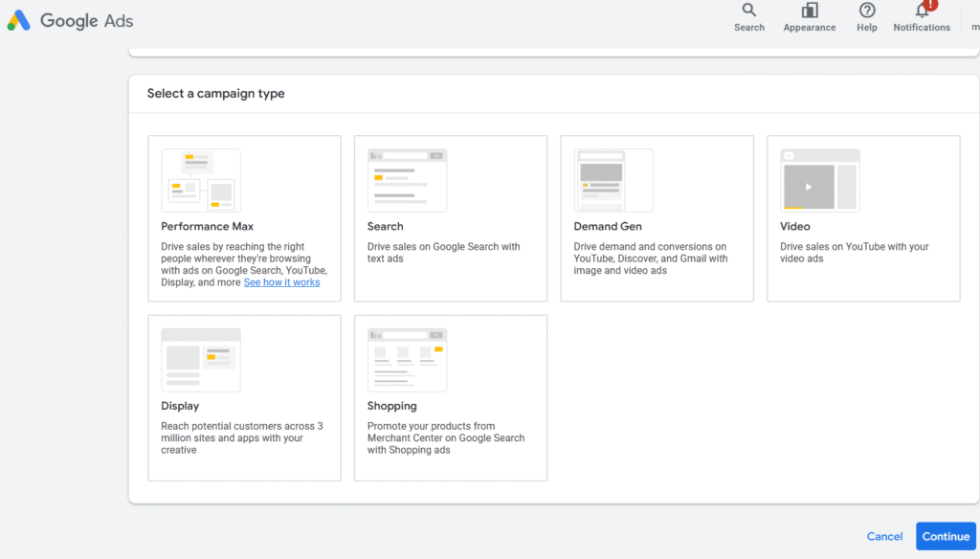Click the Cancel button

pyautogui.click(x=884, y=536)
